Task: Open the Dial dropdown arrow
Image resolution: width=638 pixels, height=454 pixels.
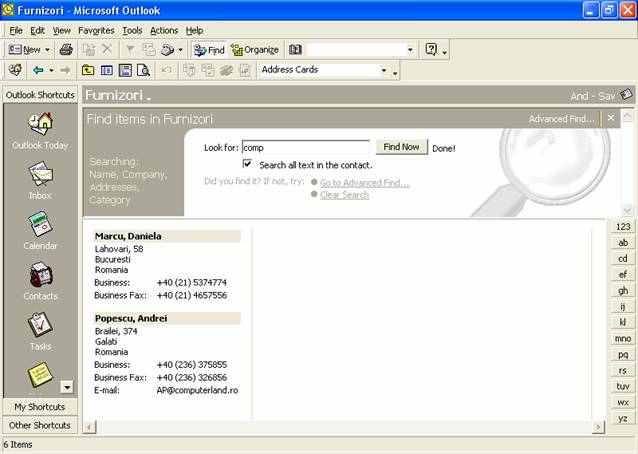Action: [x=180, y=50]
